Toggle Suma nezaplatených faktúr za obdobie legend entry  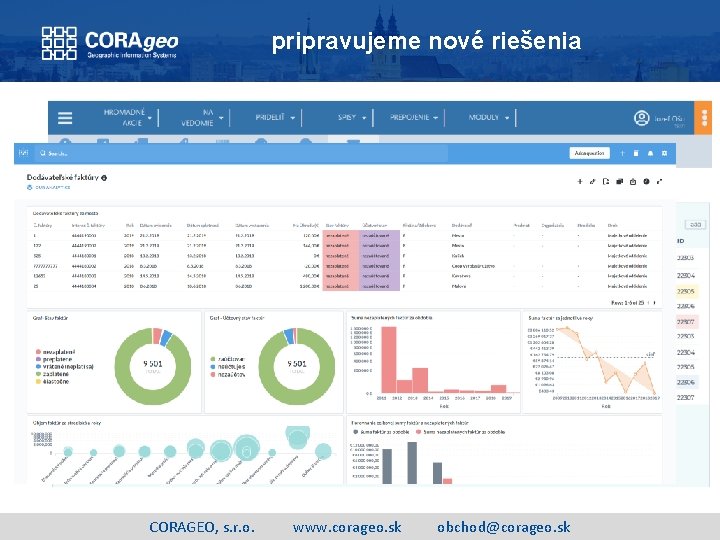point(461,432)
